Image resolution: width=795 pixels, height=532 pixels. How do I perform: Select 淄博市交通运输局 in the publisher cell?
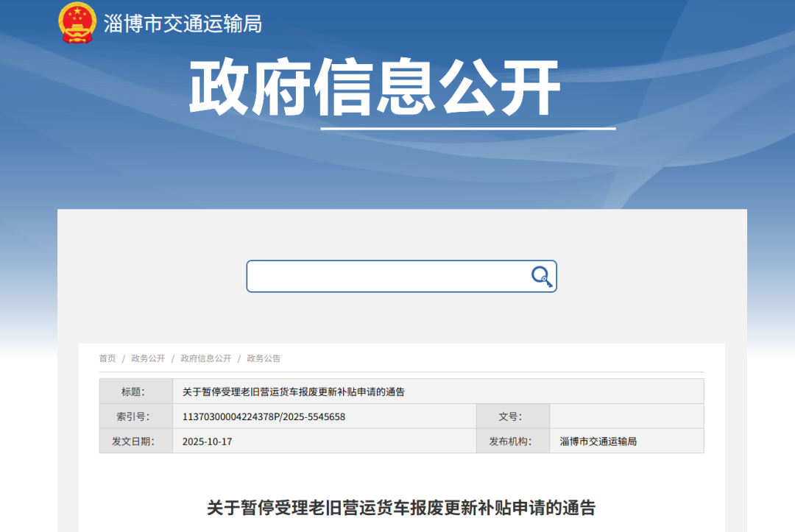coord(598,441)
